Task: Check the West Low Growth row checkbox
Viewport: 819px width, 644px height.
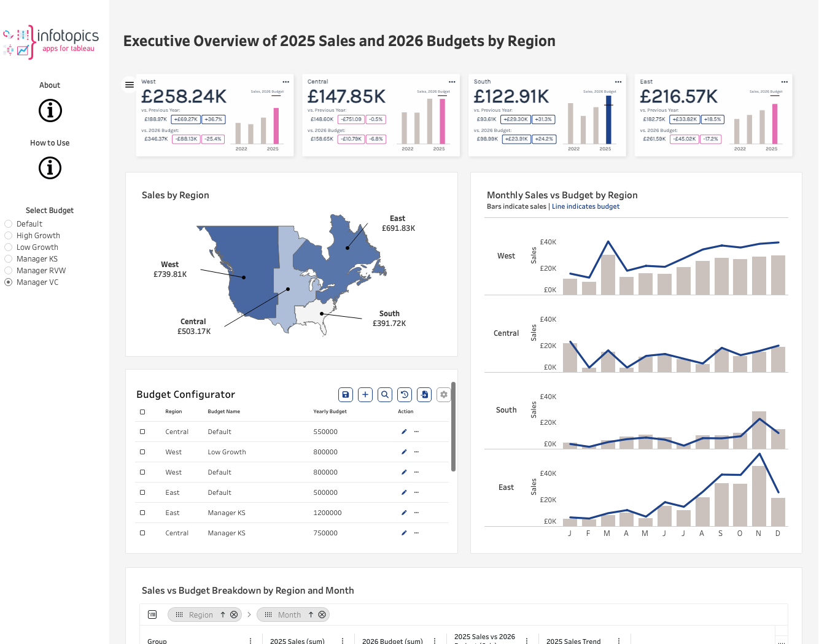Action: coord(142,452)
